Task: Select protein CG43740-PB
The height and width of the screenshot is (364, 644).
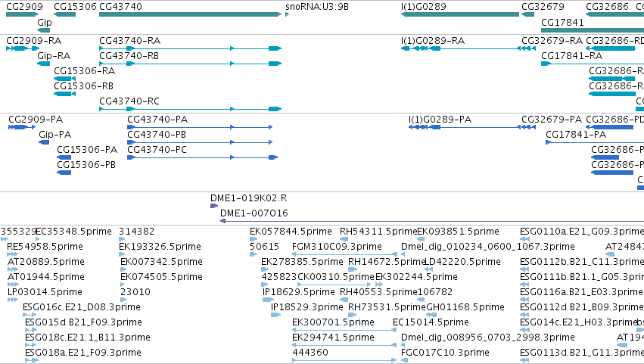Action: 200,142
